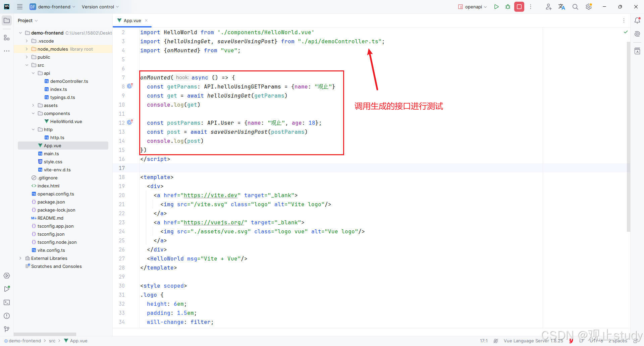Open the Services tool window
Image resolution: width=644 pixels, height=346 pixels.
point(7,276)
